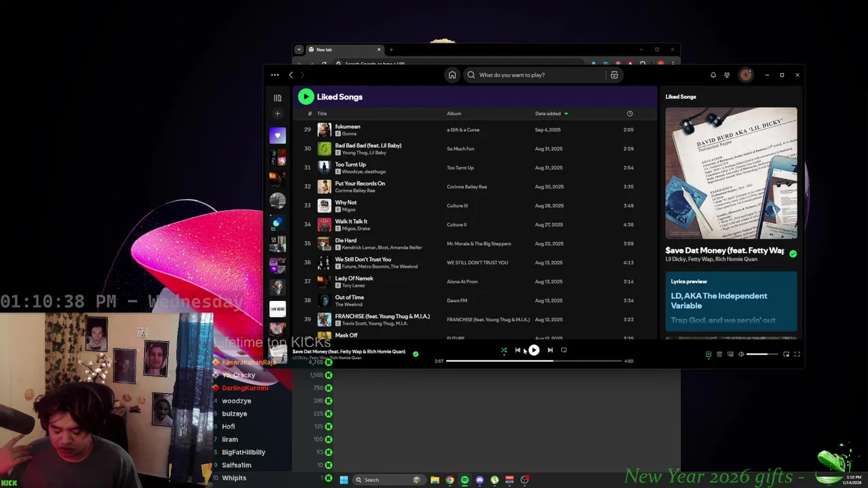Image resolution: width=868 pixels, height=488 pixels.
Task: Open a new Chrome tab with plus
Action: (x=391, y=49)
